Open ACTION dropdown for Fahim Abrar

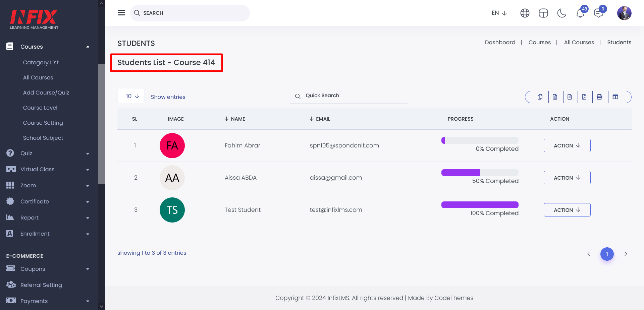(x=567, y=145)
